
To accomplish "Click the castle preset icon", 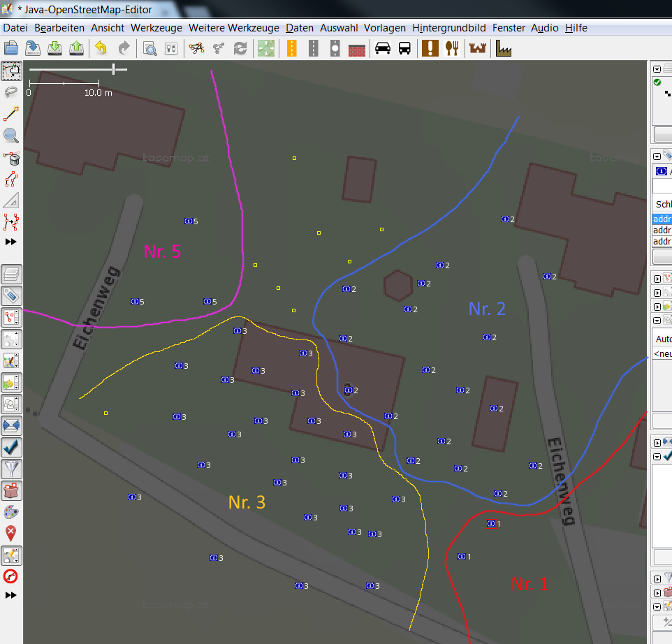I will point(478,48).
